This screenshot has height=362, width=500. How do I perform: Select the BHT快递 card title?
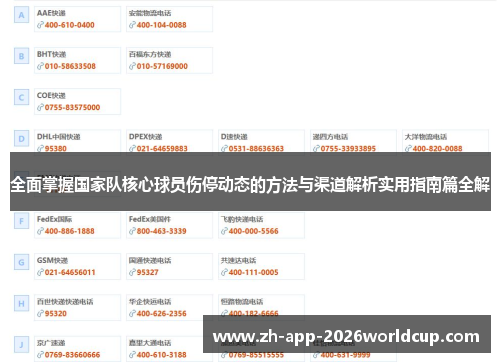pyautogui.click(x=51, y=54)
